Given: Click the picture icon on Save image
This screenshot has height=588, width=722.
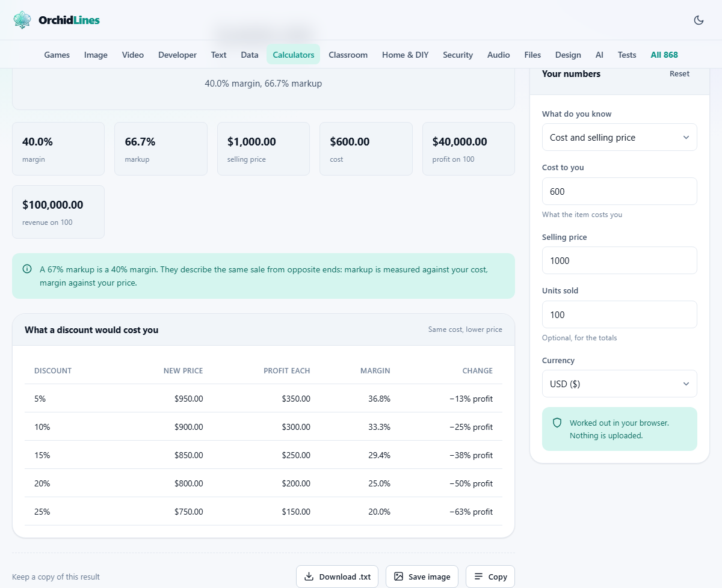Looking at the screenshot, I should [x=398, y=577].
